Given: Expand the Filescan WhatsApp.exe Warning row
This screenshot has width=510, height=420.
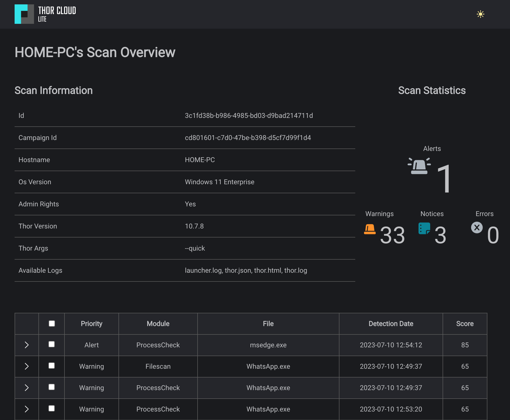Looking at the screenshot, I should point(27,366).
